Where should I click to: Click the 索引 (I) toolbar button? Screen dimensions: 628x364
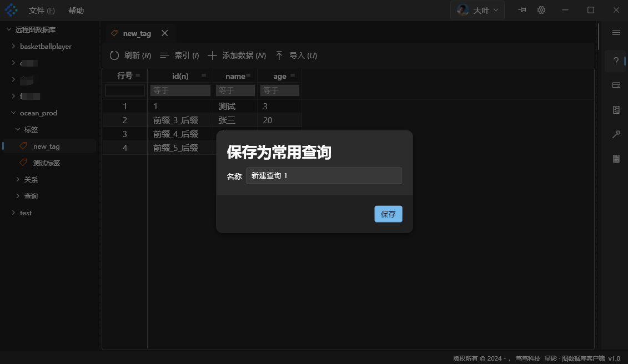tap(179, 55)
